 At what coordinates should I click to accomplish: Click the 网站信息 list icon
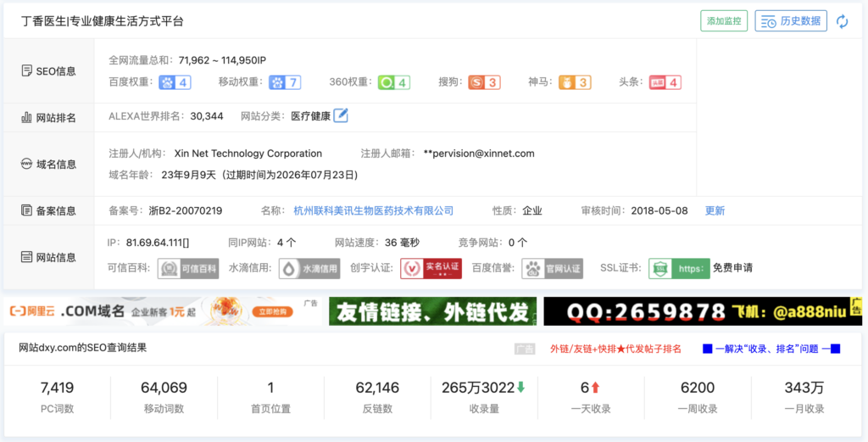point(26,256)
